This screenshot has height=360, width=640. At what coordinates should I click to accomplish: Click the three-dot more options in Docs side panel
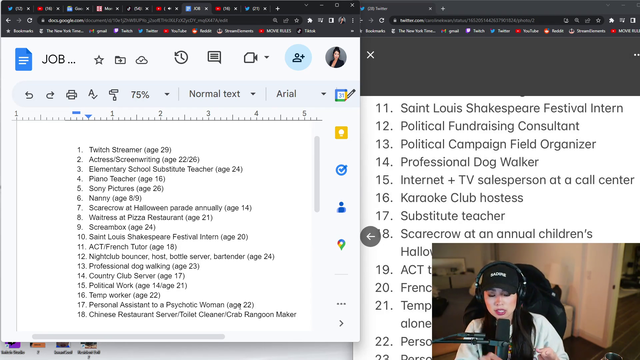tap(341, 304)
